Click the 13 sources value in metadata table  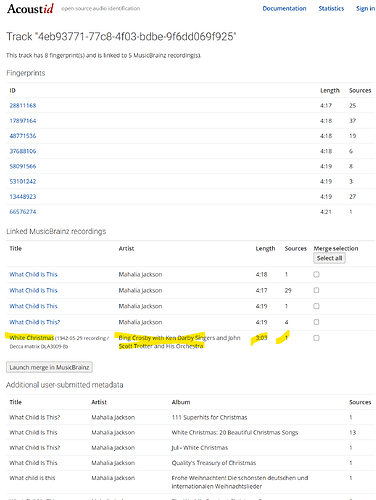352,432
